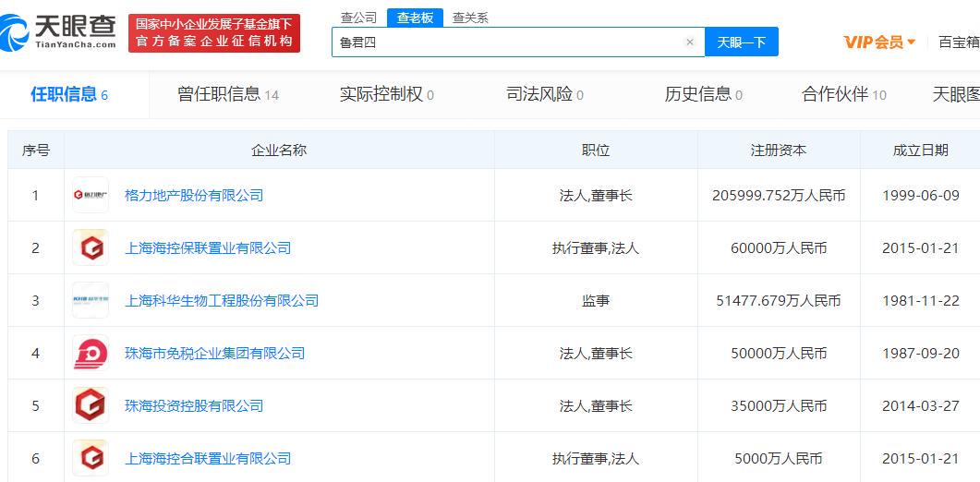980x482 pixels.
Task: Open 上海海控合联置业有限公司 company logo
Action: pyautogui.click(x=91, y=458)
